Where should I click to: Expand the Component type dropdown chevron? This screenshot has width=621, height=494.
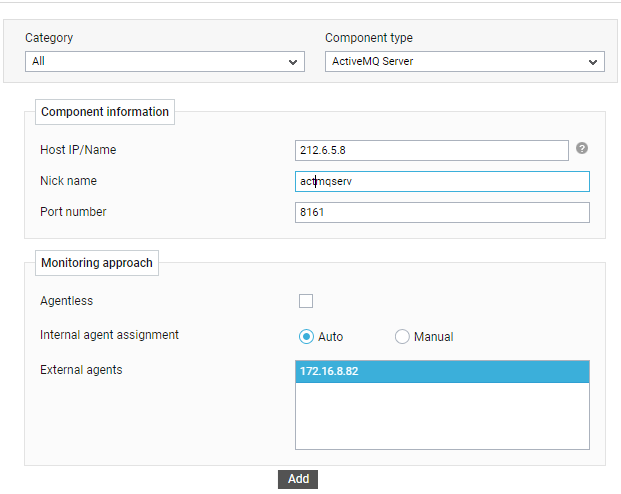point(593,62)
